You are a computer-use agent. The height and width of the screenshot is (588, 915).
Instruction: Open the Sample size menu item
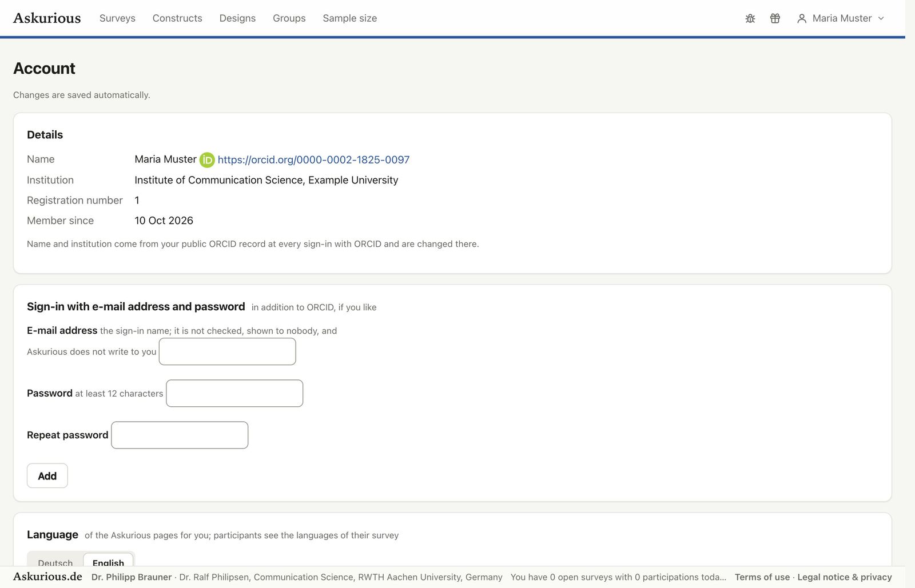coord(350,18)
